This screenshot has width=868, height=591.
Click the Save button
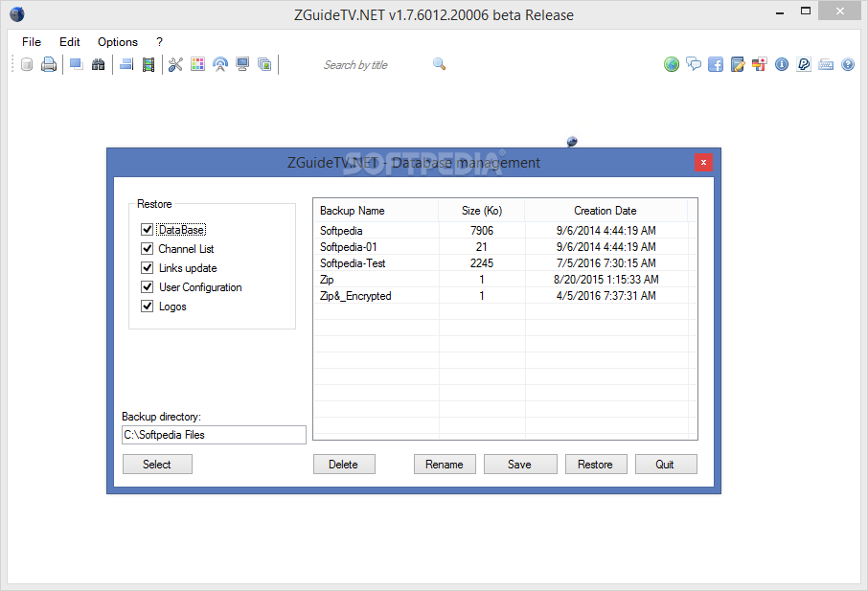point(520,465)
